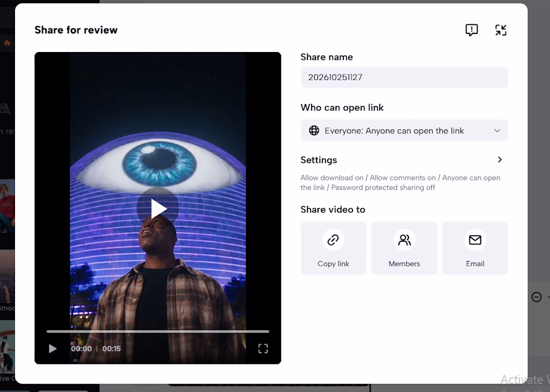Click the 00:00 current time label
This screenshot has height=392, width=550.
81,348
